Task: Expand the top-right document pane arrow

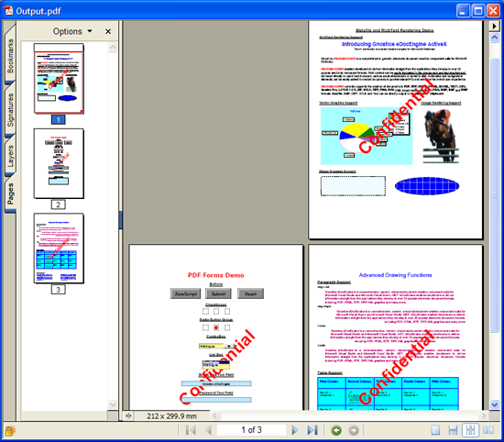Action: [x=494, y=26]
